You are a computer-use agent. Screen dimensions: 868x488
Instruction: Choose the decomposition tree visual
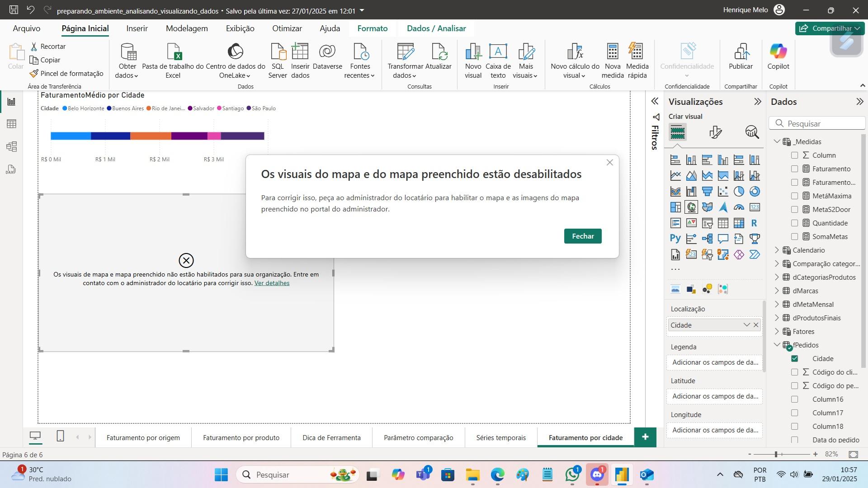point(707,239)
